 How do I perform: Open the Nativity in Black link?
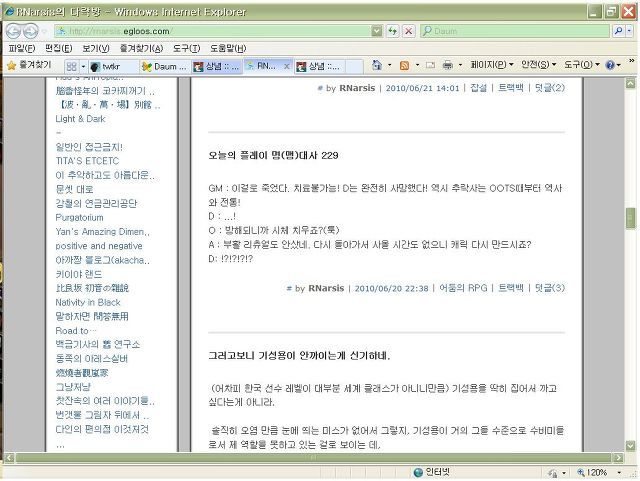[88, 302]
